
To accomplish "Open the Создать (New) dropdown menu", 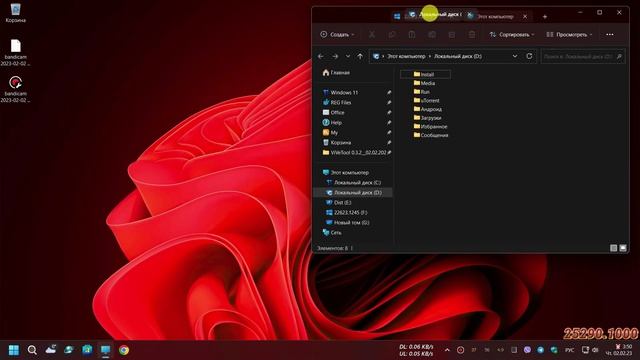I will (x=338, y=35).
